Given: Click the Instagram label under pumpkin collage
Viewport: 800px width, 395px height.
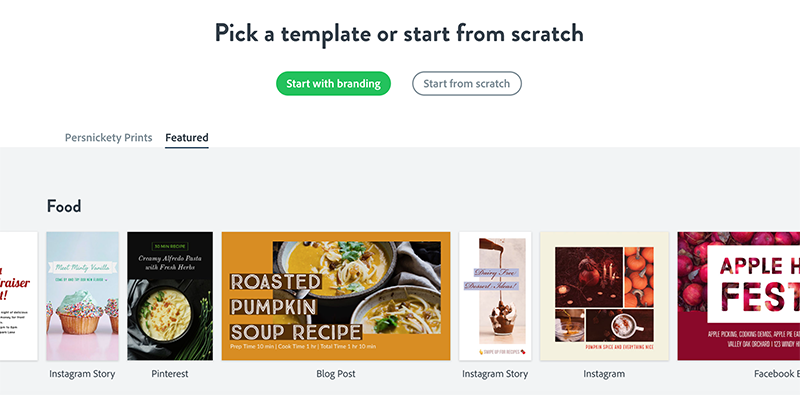Looking at the screenshot, I should [604, 374].
